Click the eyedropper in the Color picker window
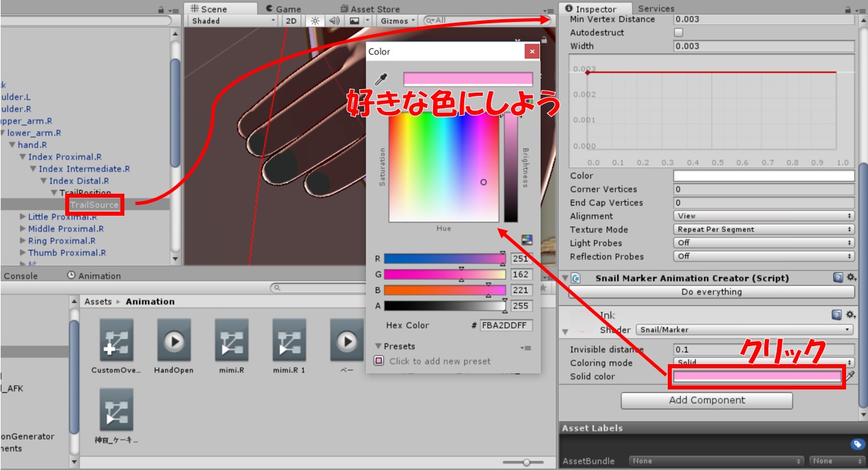The height and width of the screenshot is (470, 868). [x=380, y=80]
